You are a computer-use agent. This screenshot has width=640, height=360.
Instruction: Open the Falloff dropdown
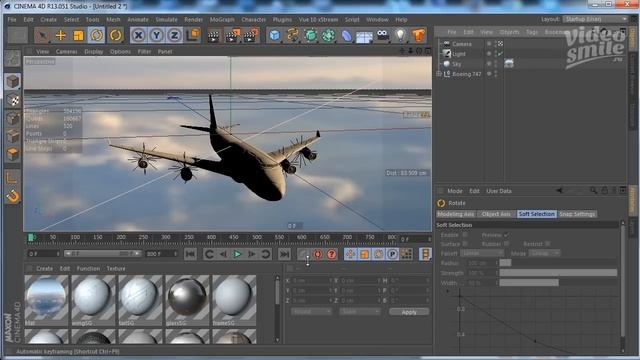[x=482, y=253]
